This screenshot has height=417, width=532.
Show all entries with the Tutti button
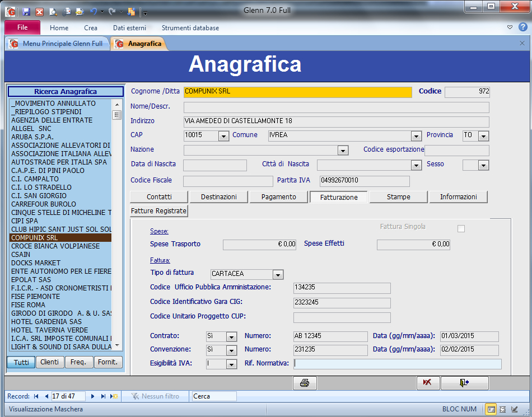[x=21, y=362]
